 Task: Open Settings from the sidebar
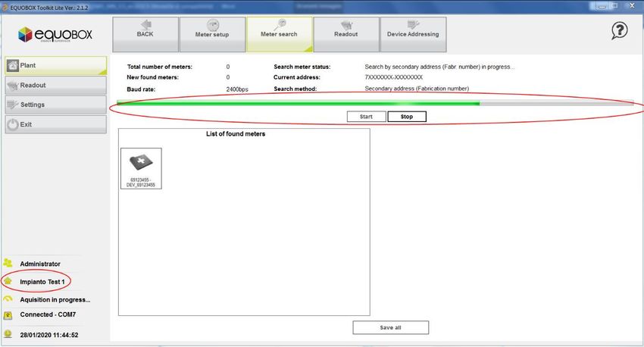coord(56,105)
